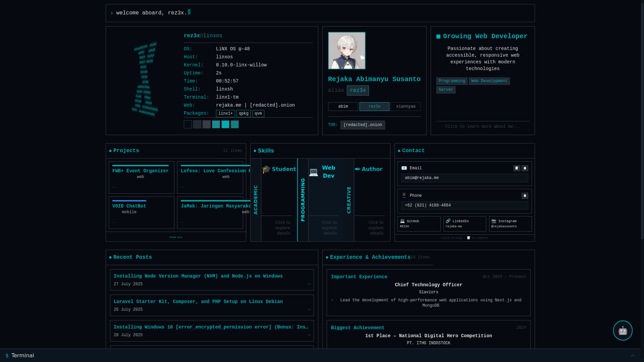Expand the Terminal bar chevron
Screen dimensions: 644x362
pyautogui.click(x=632, y=356)
